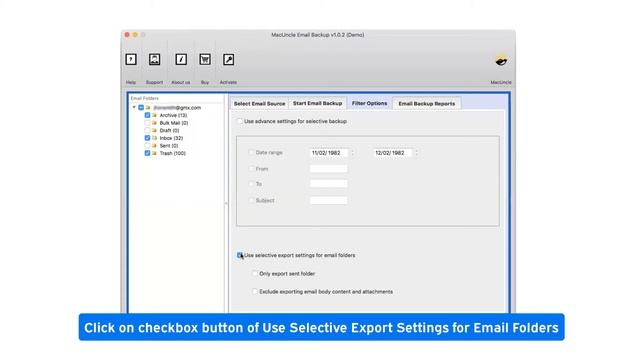
Task: Uncheck the Archive (13) folder checkbox
Action: [147, 116]
